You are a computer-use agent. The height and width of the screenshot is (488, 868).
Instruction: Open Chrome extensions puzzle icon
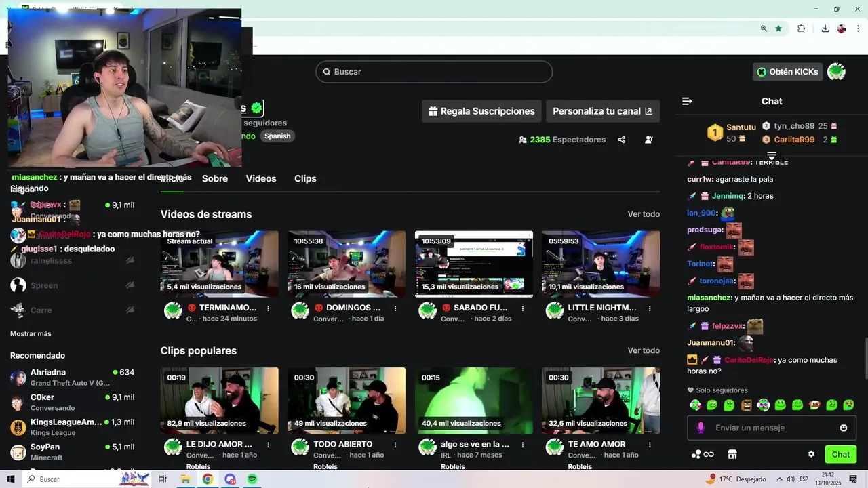pos(802,28)
